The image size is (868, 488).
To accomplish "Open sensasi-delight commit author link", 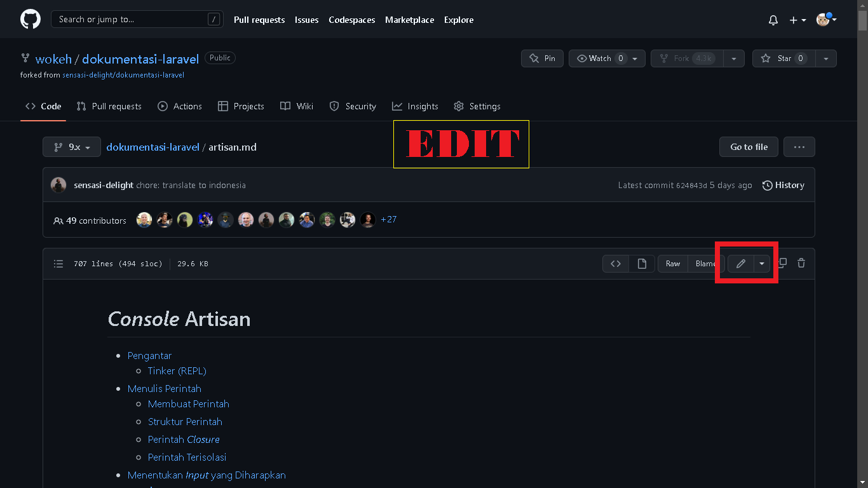I will pyautogui.click(x=104, y=185).
